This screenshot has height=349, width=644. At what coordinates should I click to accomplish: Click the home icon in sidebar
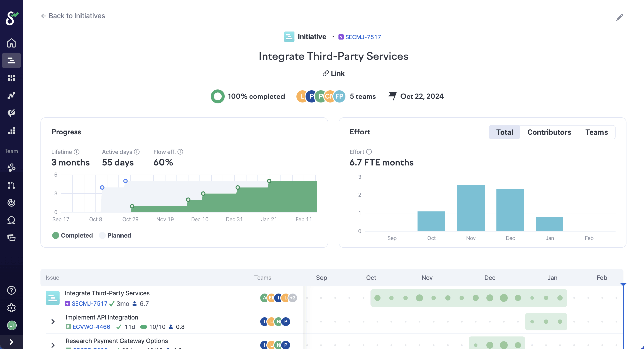pos(11,43)
